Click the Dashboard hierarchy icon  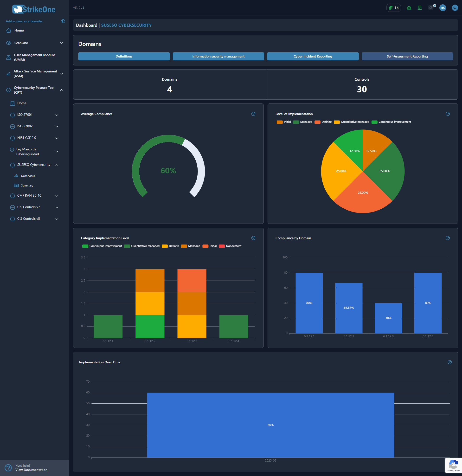[x=16, y=176]
